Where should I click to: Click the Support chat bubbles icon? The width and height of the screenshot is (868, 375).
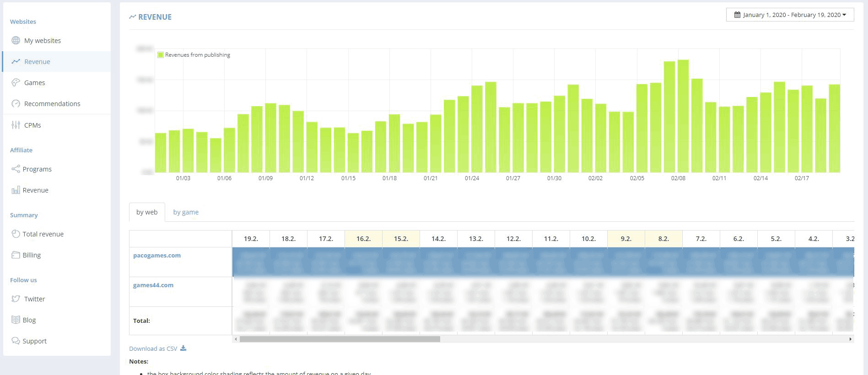coord(16,341)
